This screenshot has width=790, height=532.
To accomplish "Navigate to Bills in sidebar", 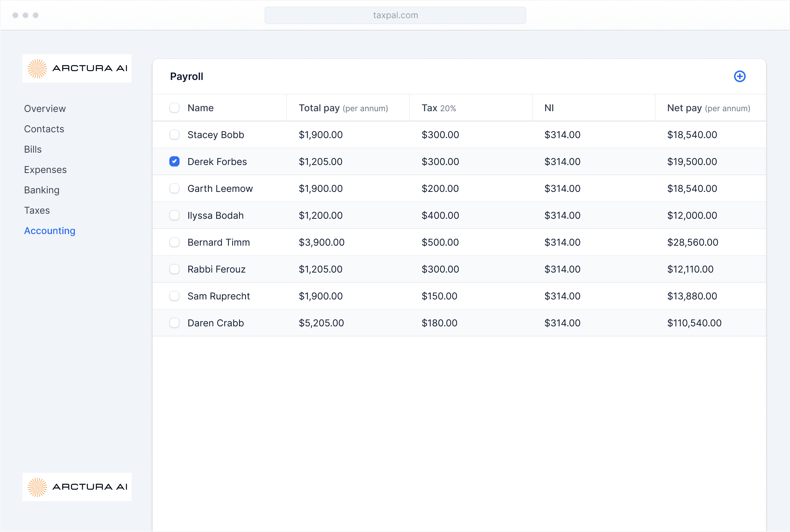I will click(x=33, y=149).
